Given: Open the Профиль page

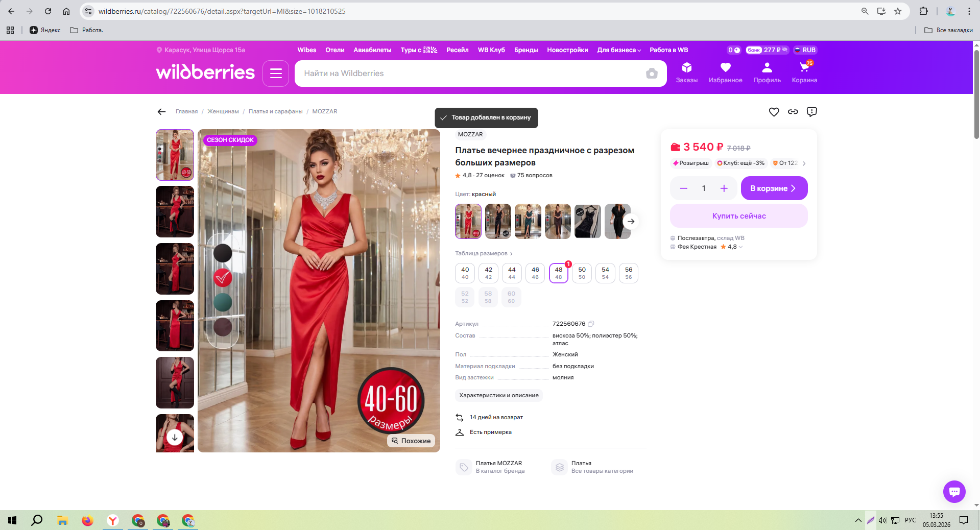Looking at the screenshot, I should tap(767, 73).
